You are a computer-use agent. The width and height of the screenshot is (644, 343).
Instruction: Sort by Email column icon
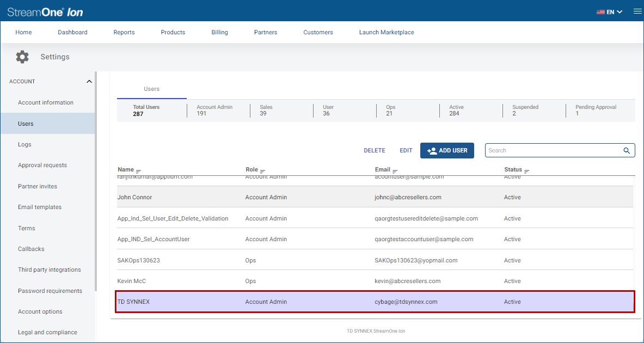[395, 170]
